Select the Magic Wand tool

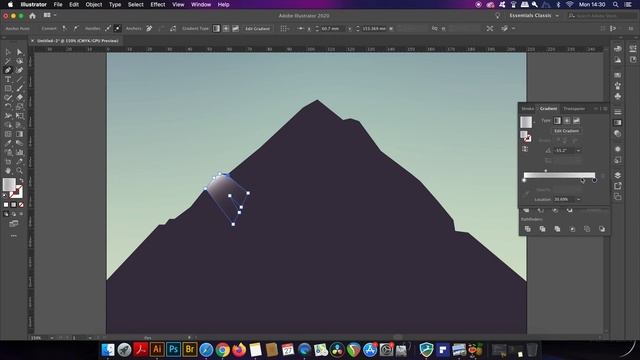click(x=8, y=61)
